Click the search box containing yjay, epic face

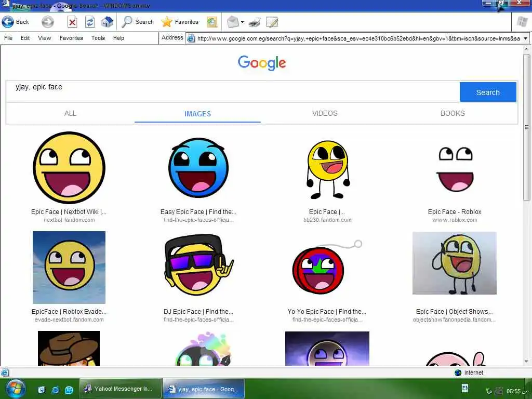coord(233,91)
